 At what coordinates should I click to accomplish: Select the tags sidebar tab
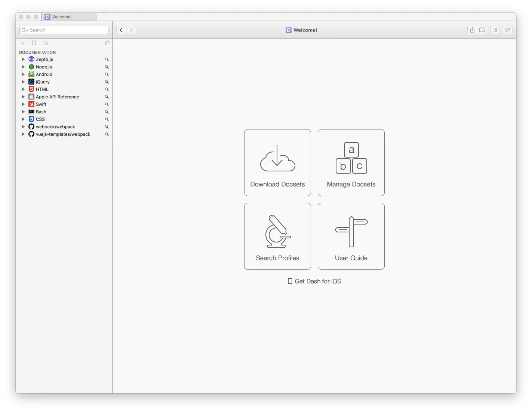pyautogui.click(x=46, y=43)
